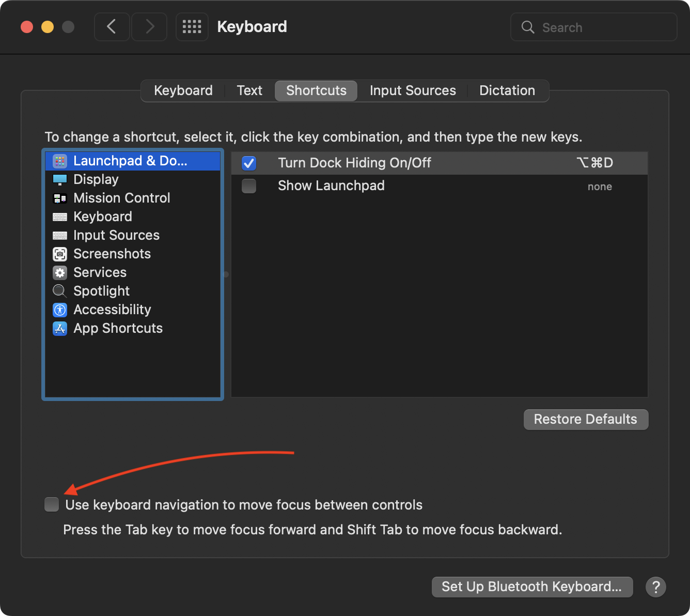690x616 pixels.
Task: Open help with the question mark button
Action: (656, 587)
